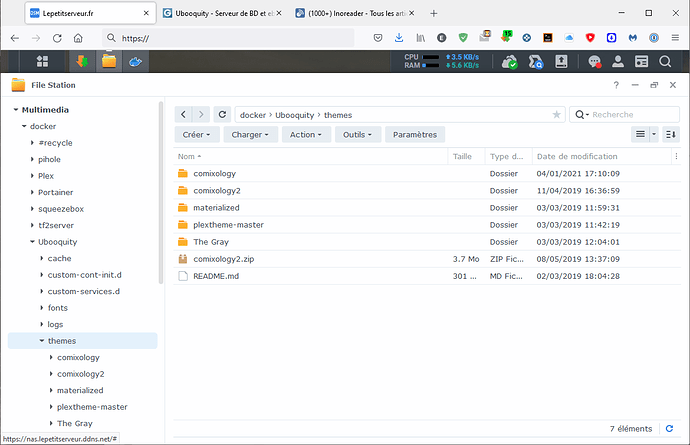Switch to Ubooquity browser tab
This screenshot has width=690, height=445.
[220, 13]
